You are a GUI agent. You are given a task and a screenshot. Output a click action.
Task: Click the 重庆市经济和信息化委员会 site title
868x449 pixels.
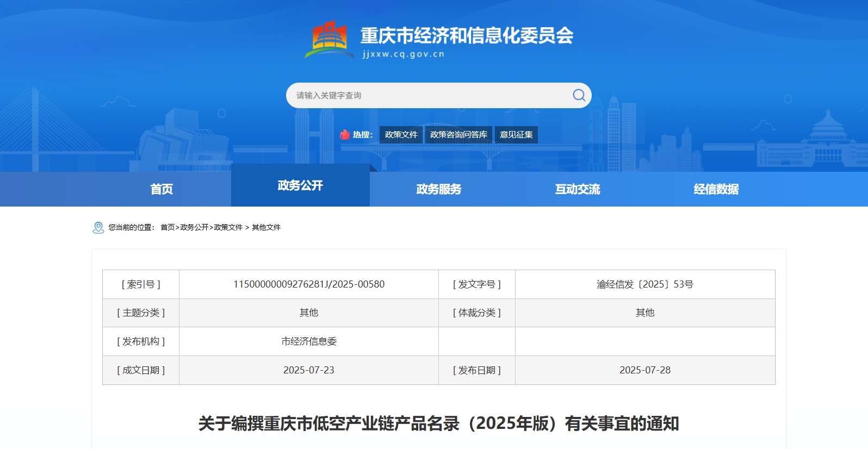point(467,36)
